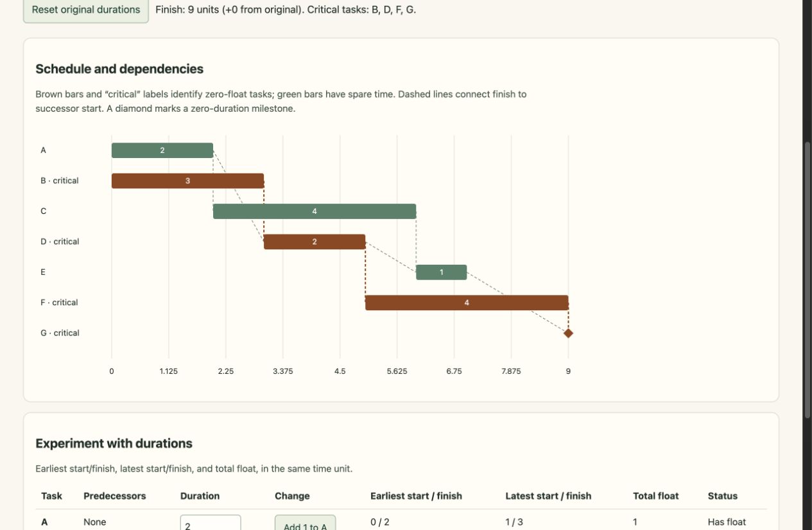812x530 pixels.
Task: Click the 'G · critical' row label
Action: (60, 333)
